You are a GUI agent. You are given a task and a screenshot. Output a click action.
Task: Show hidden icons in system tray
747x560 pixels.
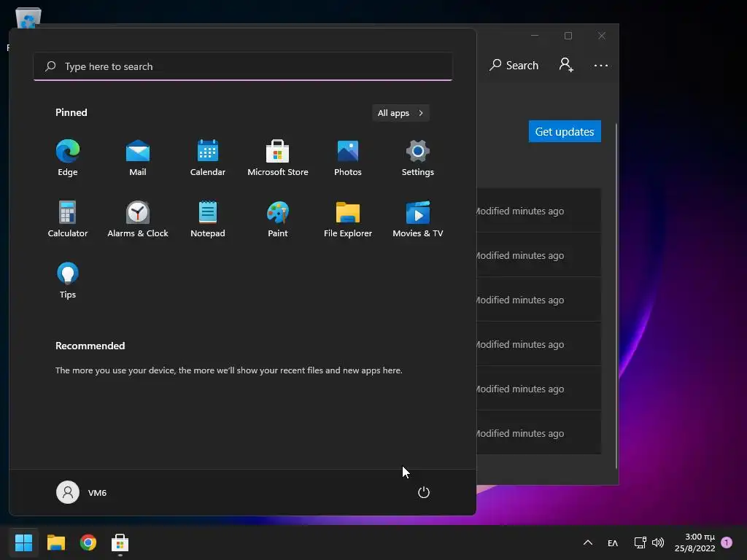(588, 542)
